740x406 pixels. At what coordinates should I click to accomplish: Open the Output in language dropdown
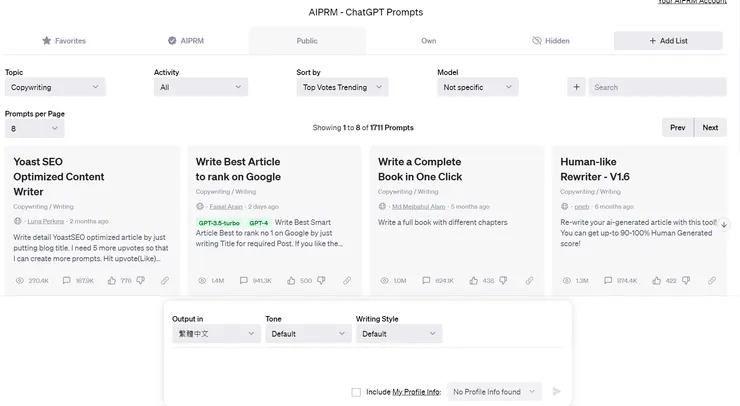(x=216, y=334)
